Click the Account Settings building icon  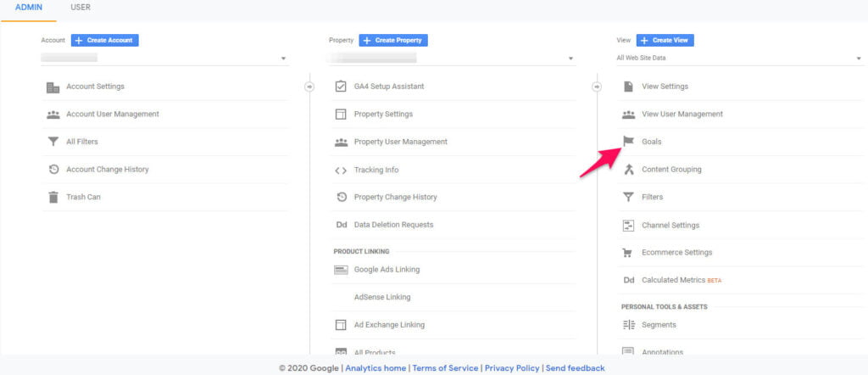[x=53, y=87]
